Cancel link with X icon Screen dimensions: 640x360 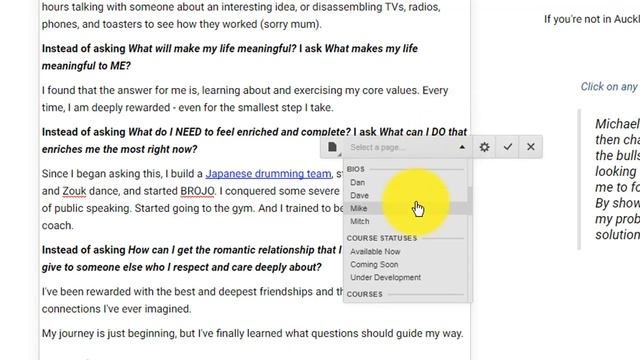[x=531, y=147]
